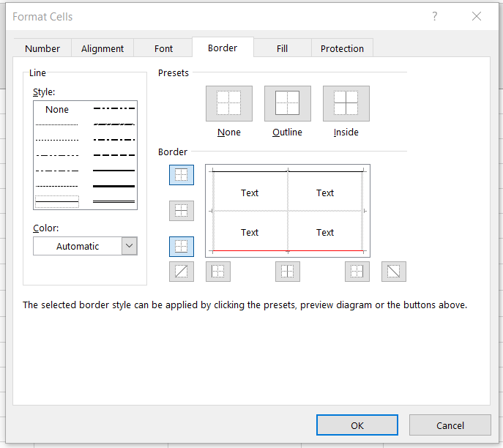This screenshot has height=448, width=503.
Task: Select the hairline dotted line style
Action: [57, 124]
